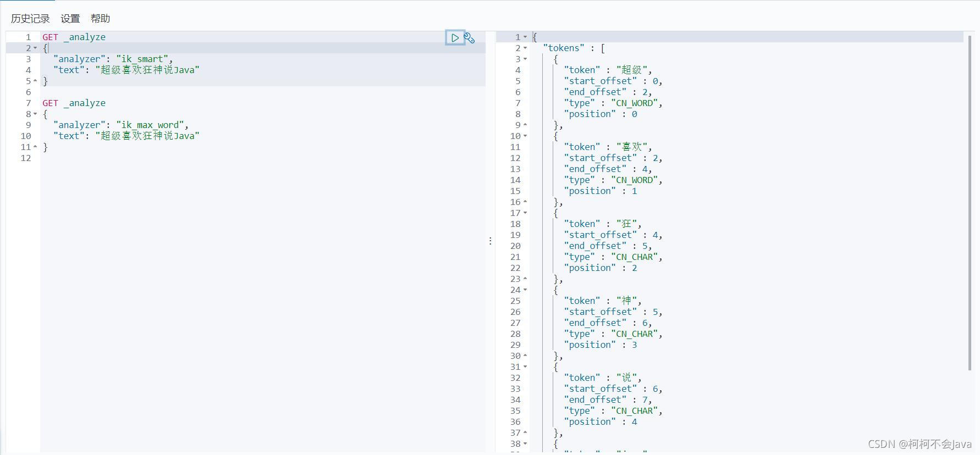Toggle fold marker at response line 30
The height and width of the screenshot is (455, 980).
(525, 356)
